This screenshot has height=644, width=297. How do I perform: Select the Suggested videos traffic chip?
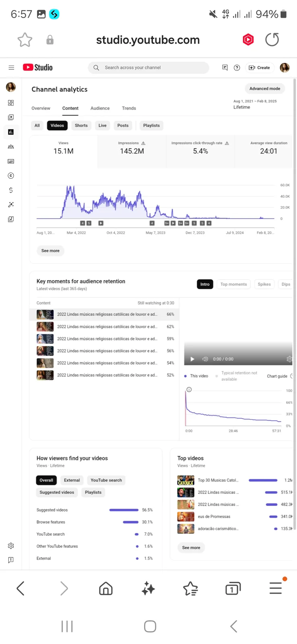coord(57,492)
